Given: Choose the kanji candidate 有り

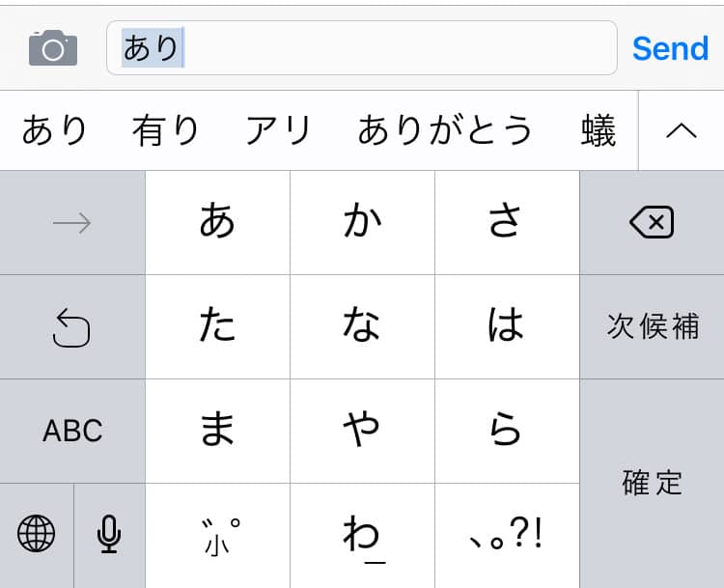Looking at the screenshot, I should [166, 130].
